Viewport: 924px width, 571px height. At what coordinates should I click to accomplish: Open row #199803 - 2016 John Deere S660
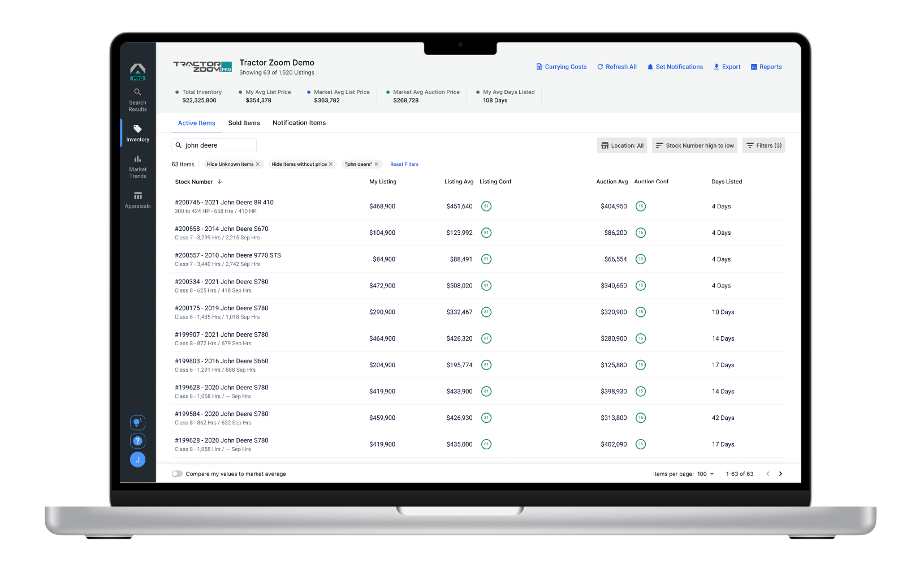click(x=478, y=365)
